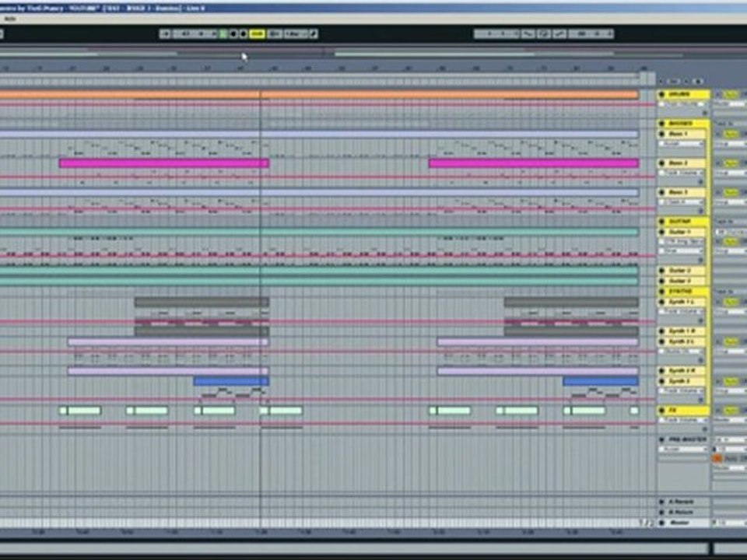Fold the Bass 1 track
Image resolution: width=747 pixels, height=560 pixels.
pos(661,134)
